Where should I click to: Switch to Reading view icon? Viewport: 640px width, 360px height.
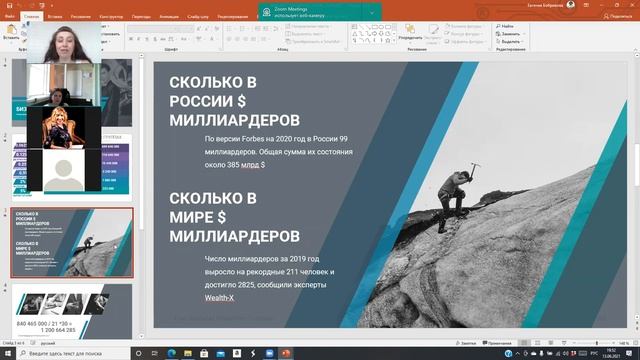tap(551, 343)
